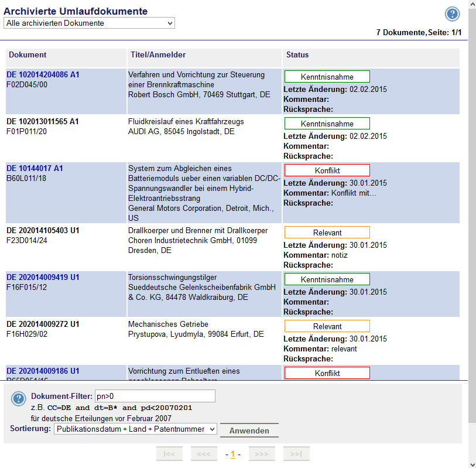Screen dimensions: 476x468
Task: Select comment 'relevant' for DE 202014009272 U1
Action: (x=344, y=349)
